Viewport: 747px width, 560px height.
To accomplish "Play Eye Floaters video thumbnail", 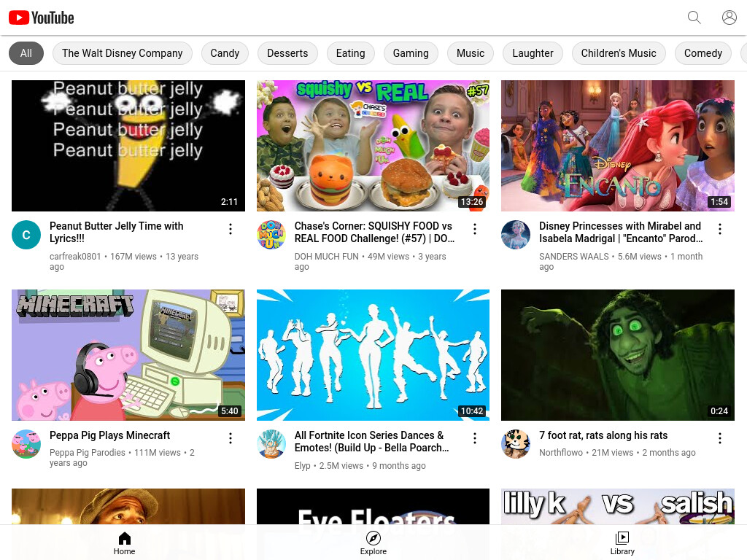I will pyautogui.click(x=373, y=507).
